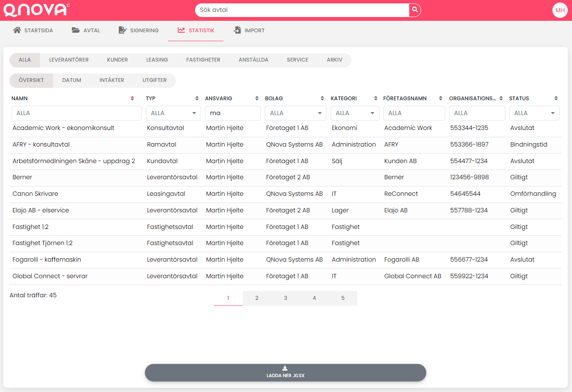The height and width of the screenshot is (392, 572).
Task: Switch to the Fastigheter tab
Action: [x=203, y=60]
